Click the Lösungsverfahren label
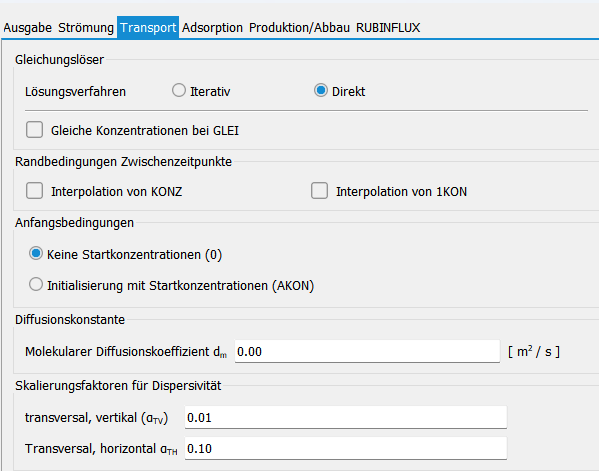The height and width of the screenshot is (471, 599). (75, 92)
